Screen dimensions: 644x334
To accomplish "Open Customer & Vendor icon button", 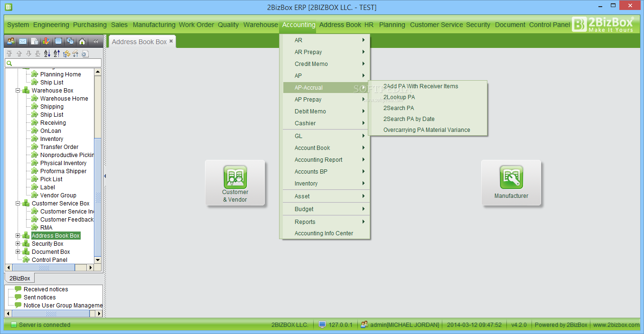I will pyautogui.click(x=235, y=183).
